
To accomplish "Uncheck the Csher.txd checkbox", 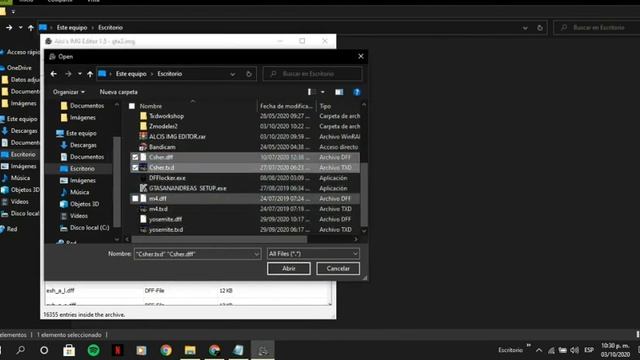I will pyautogui.click(x=135, y=167).
